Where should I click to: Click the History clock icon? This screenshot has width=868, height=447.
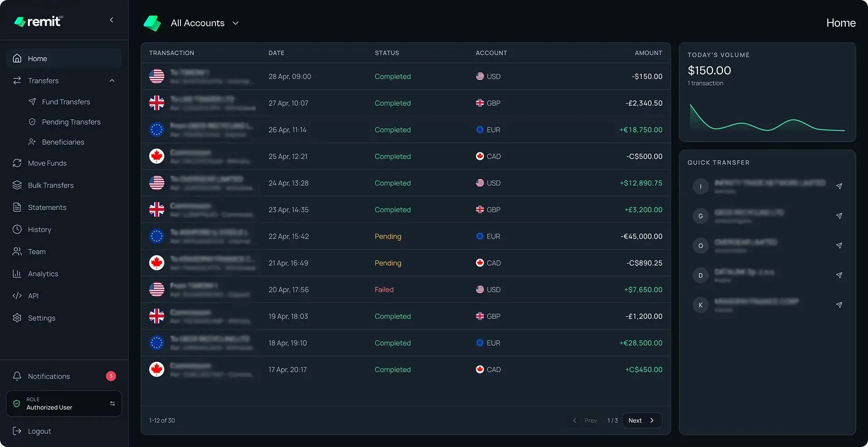point(17,229)
